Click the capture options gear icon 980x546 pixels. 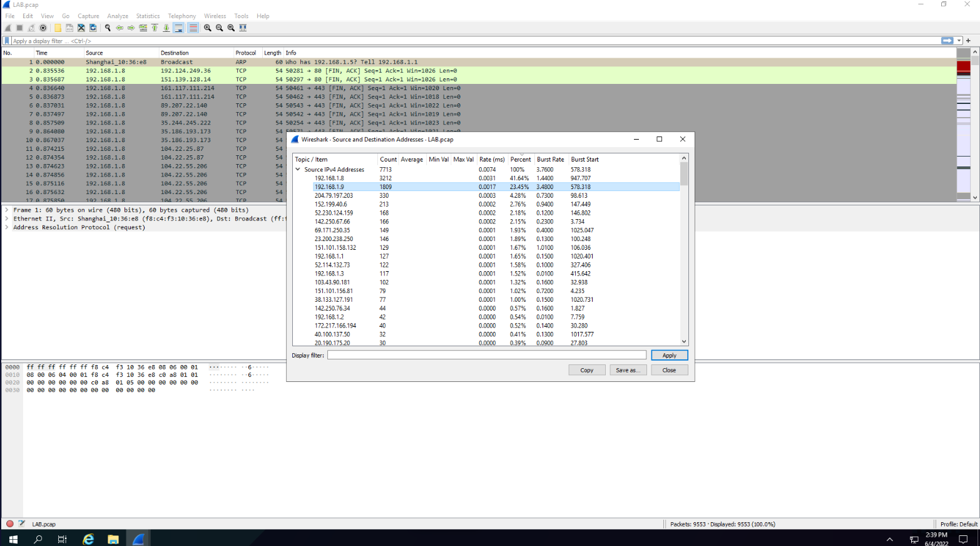pos(43,28)
